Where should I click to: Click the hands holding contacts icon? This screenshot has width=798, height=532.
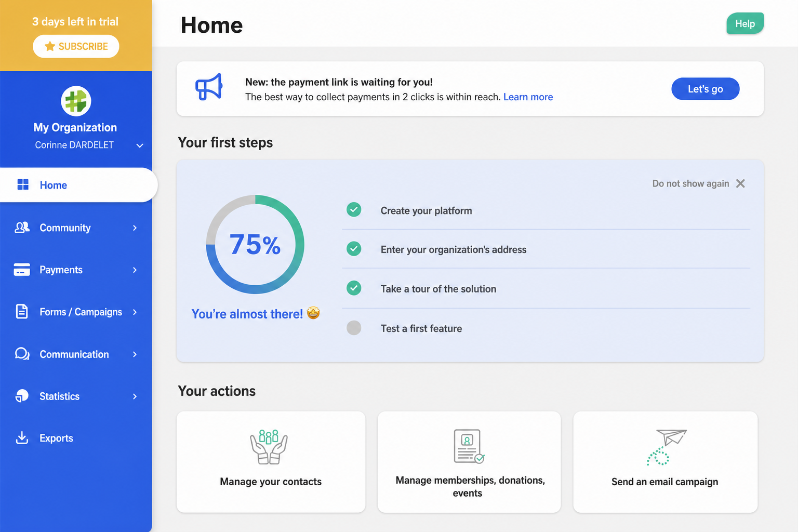(x=269, y=446)
